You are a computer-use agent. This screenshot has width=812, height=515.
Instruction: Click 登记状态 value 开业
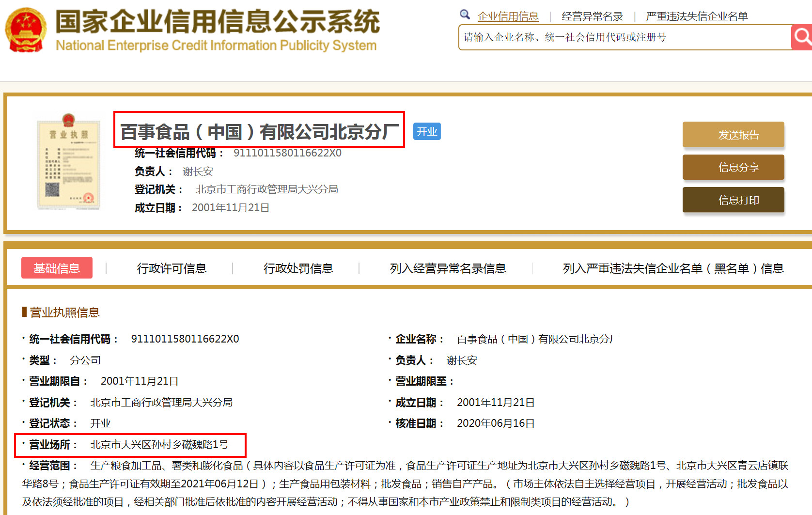coord(100,423)
